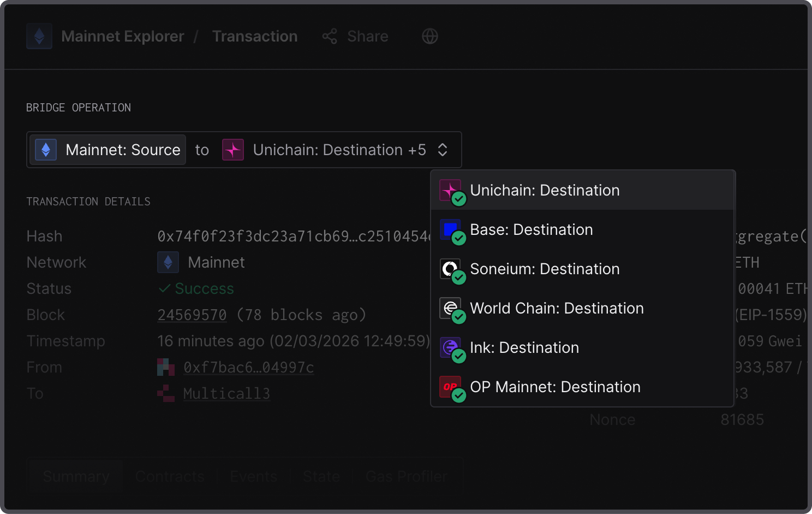Click the Success status text
The height and width of the screenshot is (514, 812).
pos(204,288)
